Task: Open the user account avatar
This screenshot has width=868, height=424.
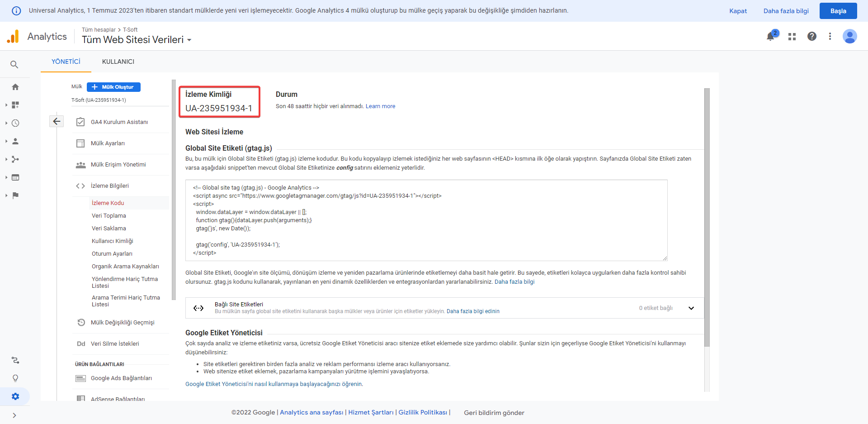Action: click(x=850, y=36)
